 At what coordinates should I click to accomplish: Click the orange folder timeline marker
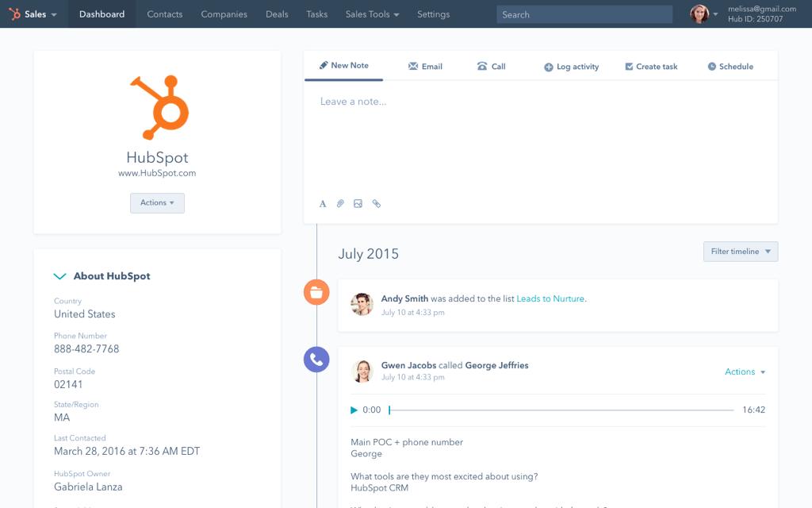click(x=316, y=292)
